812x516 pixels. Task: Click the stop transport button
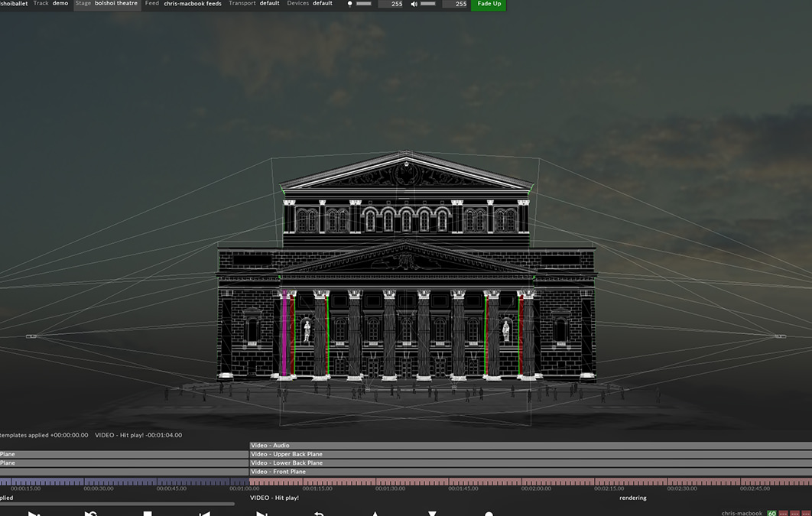(148, 514)
